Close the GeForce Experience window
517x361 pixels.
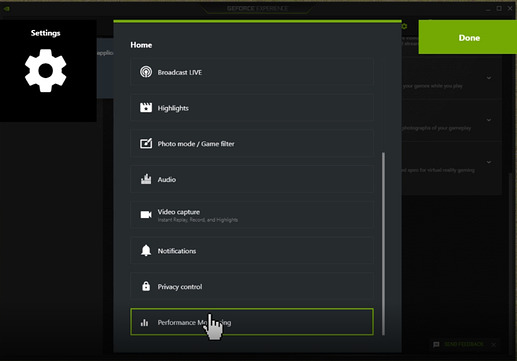[x=510, y=8]
